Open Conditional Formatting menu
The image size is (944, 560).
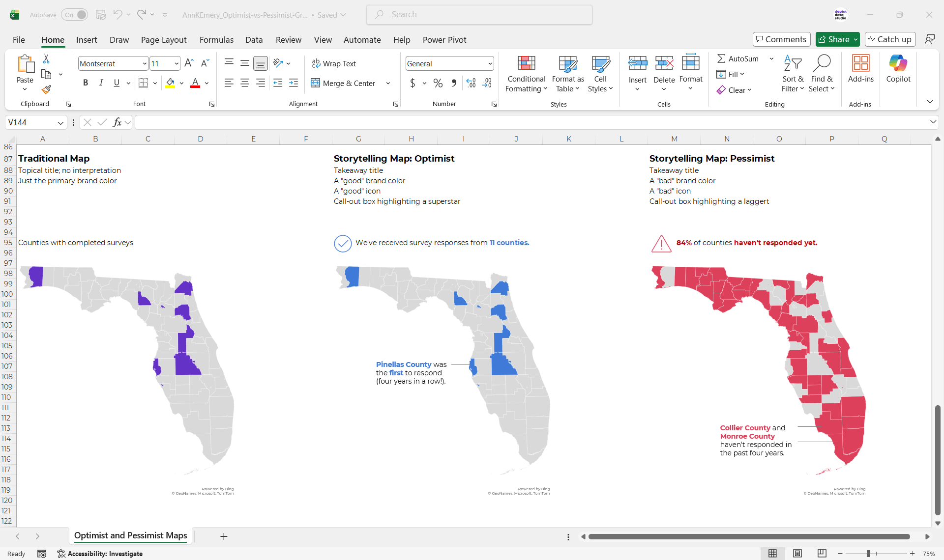click(x=526, y=74)
